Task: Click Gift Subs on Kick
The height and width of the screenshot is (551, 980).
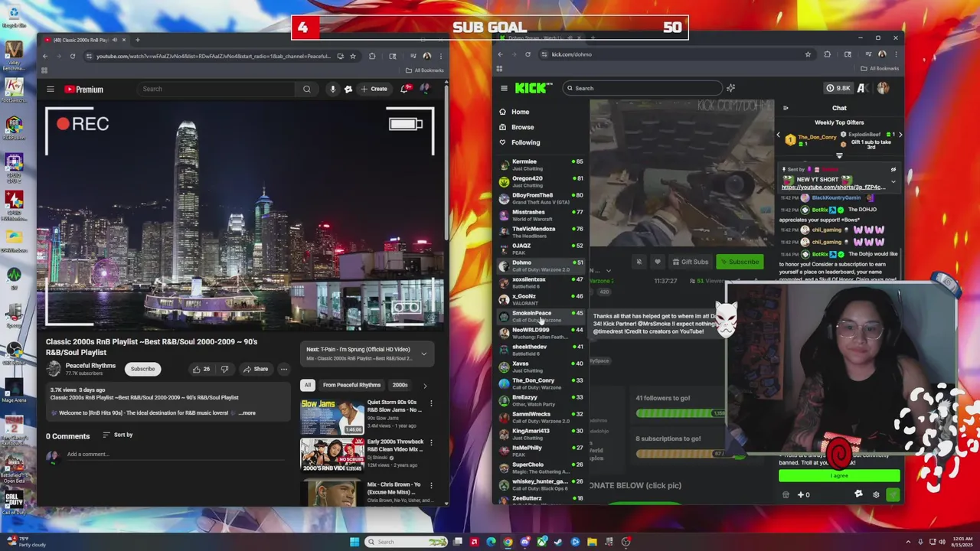Action: [690, 262]
